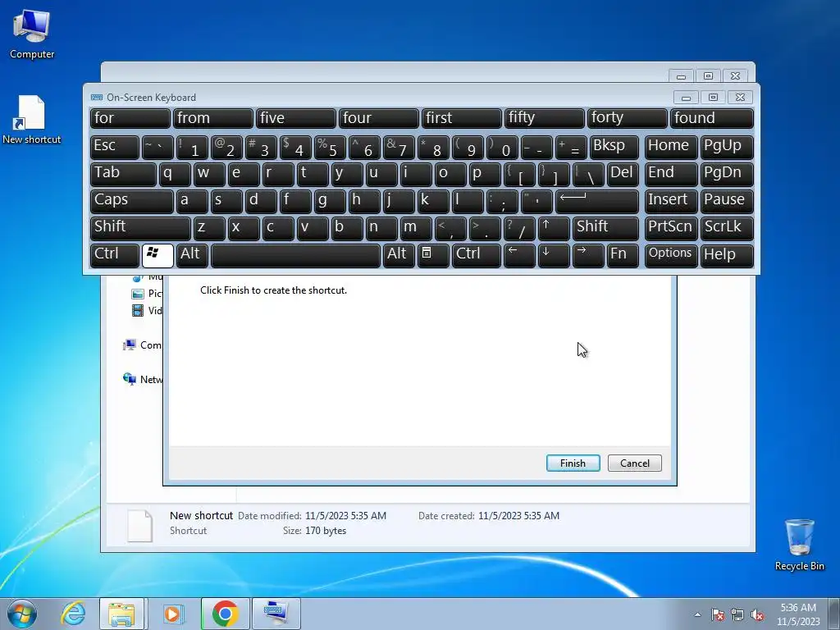Tap the PgDn key

(x=727, y=174)
